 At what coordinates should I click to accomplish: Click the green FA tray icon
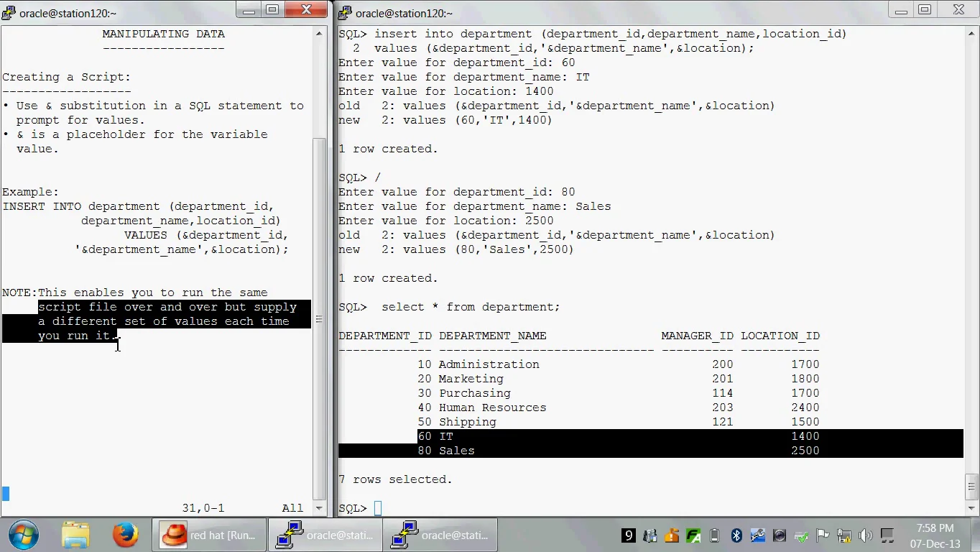693,535
